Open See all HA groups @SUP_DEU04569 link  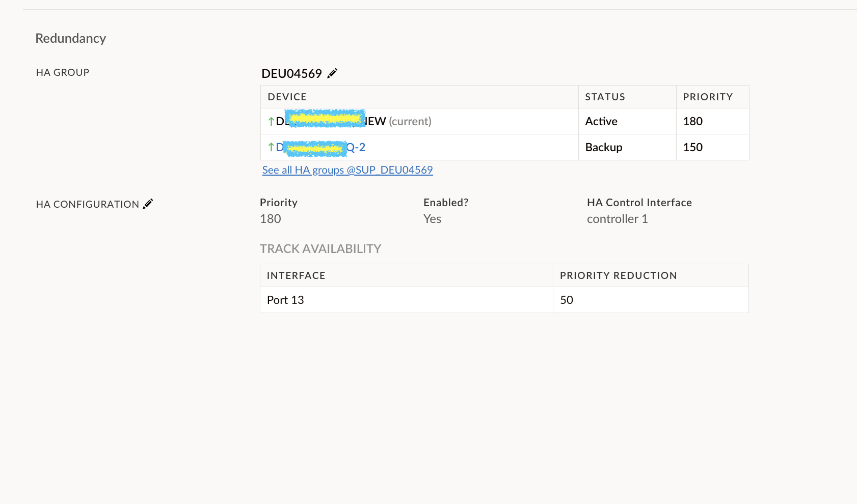347,170
